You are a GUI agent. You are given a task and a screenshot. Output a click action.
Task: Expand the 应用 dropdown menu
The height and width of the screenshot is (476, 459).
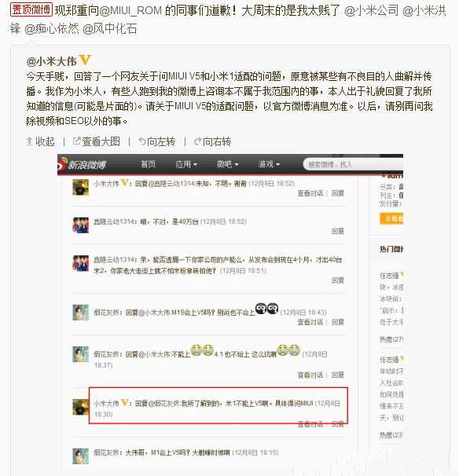[186, 164]
